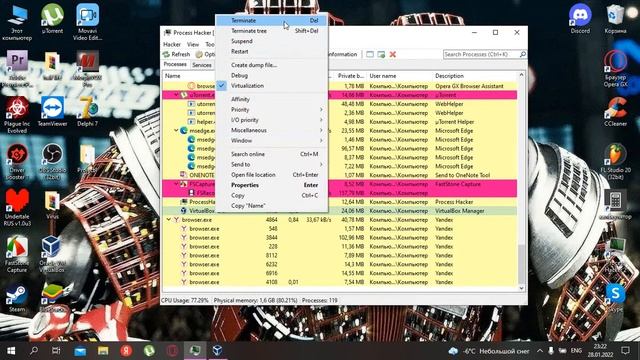Select the Process Hacker process row

pos(340,202)
